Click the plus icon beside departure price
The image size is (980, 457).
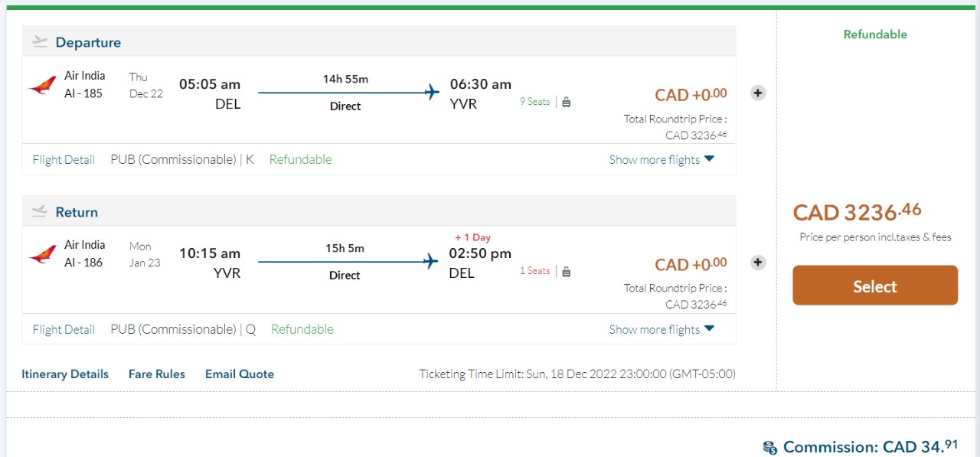pos(758,93)
